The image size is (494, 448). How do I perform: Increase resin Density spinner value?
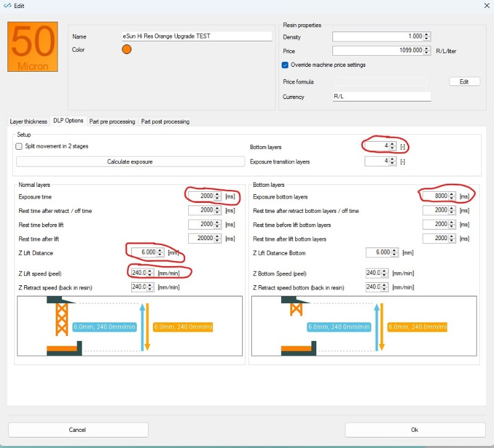(x=427, y=34)
